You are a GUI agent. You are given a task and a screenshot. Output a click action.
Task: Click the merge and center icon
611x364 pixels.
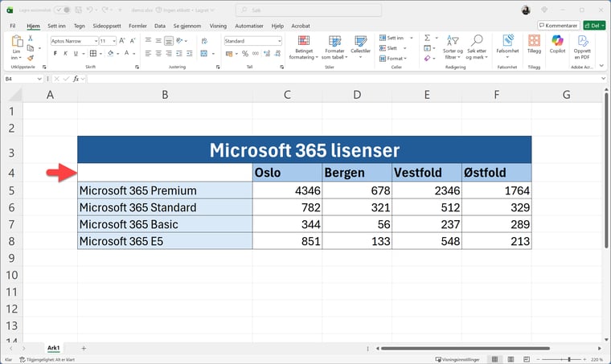204,53
